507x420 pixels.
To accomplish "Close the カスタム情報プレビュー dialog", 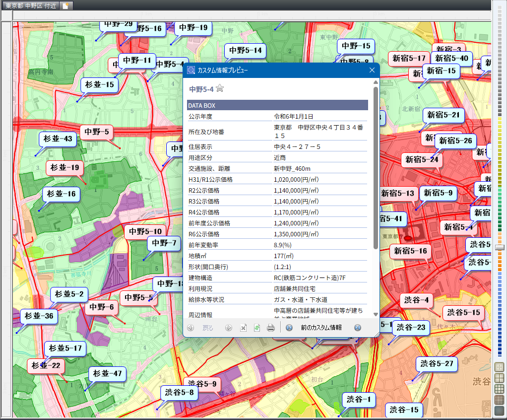I will click(372, 70).
